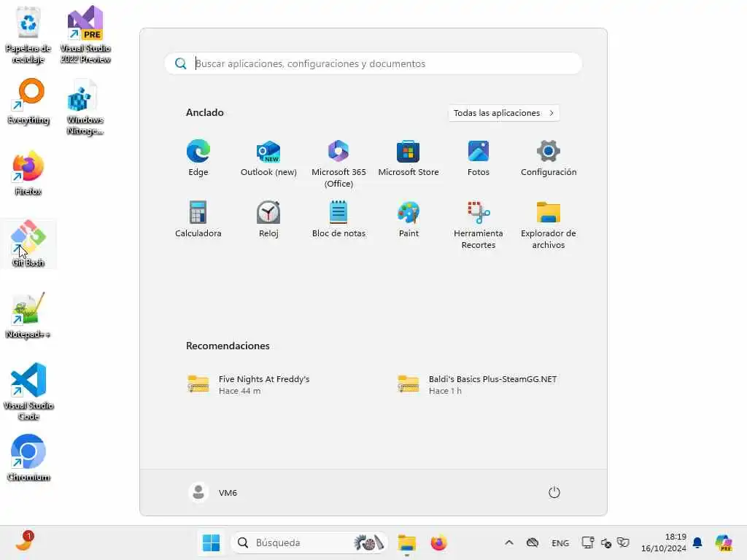Launch Outlook (new) pinned app
The image size is (747, 560).
tap(268, 158)
